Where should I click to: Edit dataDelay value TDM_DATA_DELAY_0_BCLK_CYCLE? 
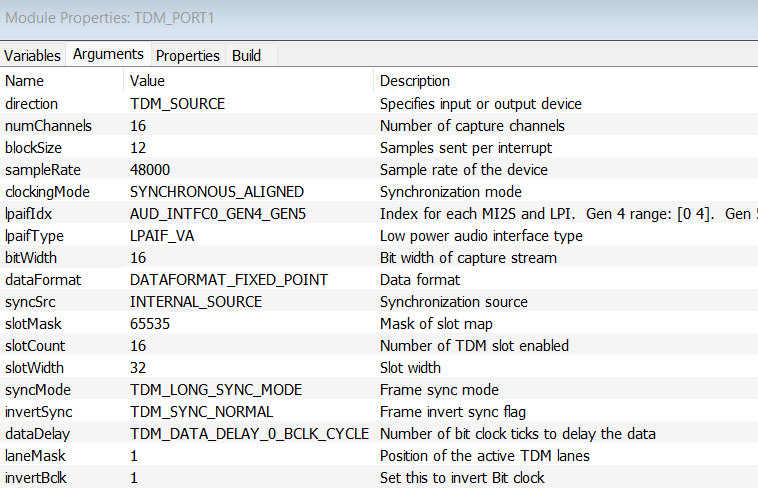pos(249,434)
